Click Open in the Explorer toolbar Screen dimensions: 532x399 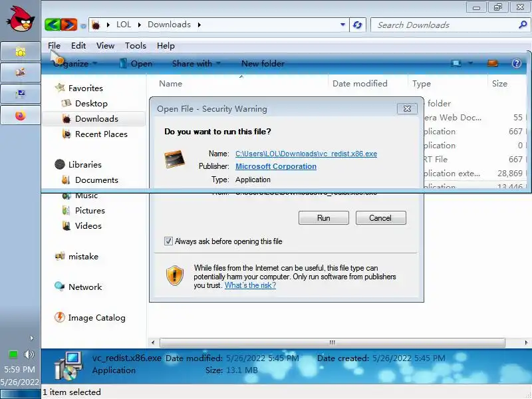136,63
